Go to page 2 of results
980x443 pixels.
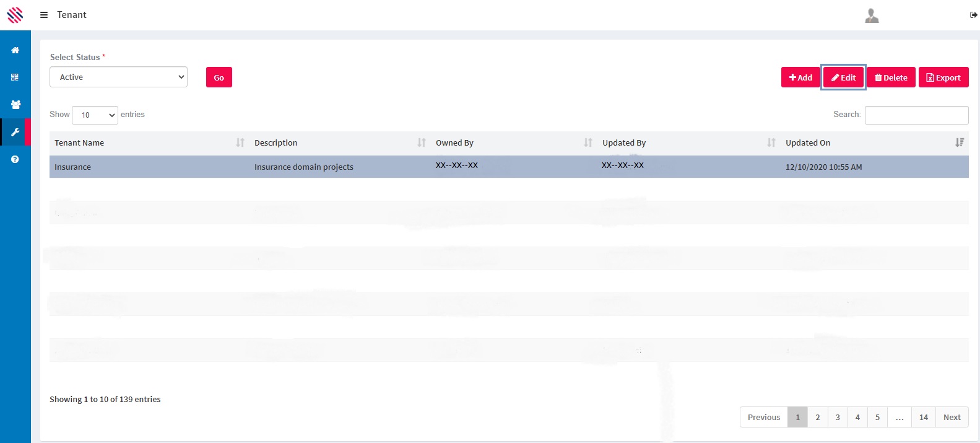coord(817,418)
